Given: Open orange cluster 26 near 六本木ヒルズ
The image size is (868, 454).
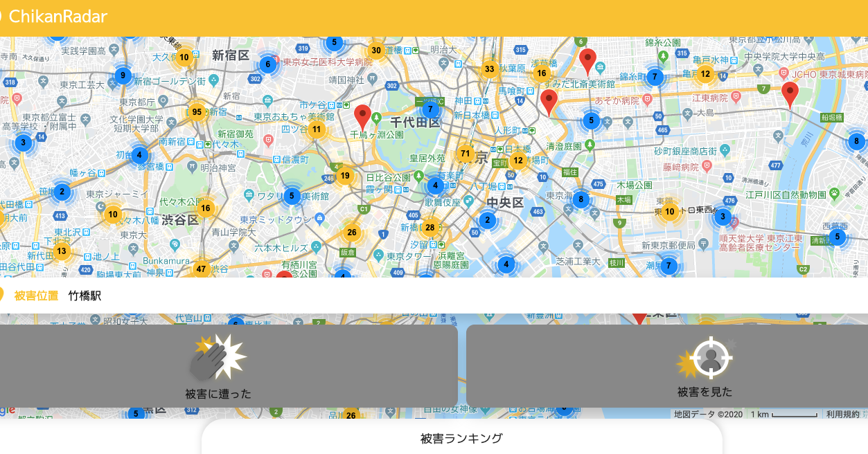Looking at the screenshot, I should coord(352,233).
